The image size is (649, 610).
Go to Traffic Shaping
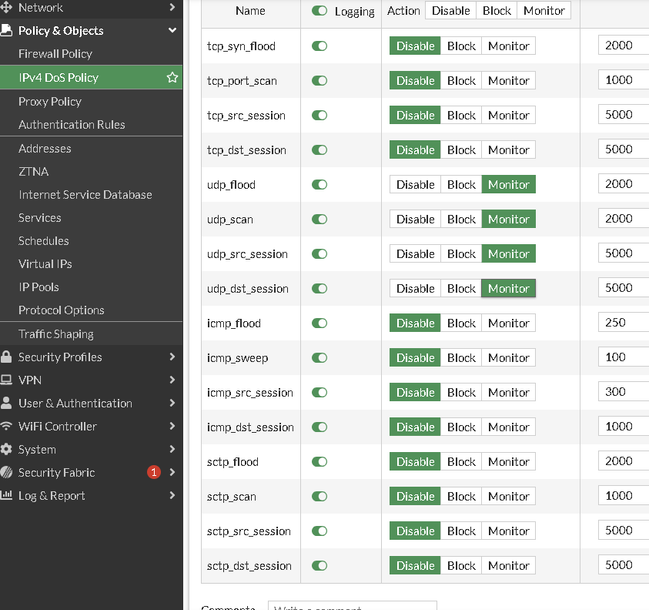click(56, 334)
